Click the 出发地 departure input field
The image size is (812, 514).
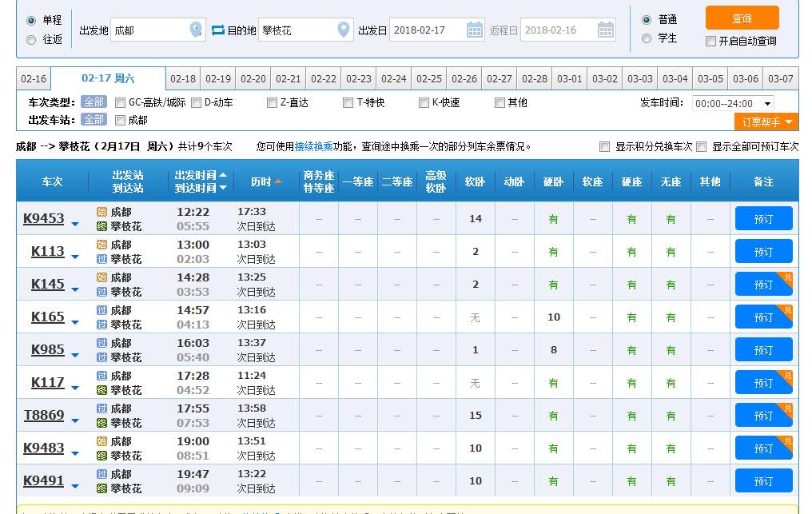point(150,30)
